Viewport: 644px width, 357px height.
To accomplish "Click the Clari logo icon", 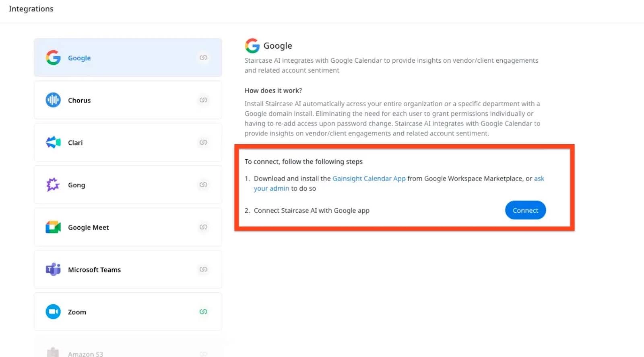I will [53, 142].
